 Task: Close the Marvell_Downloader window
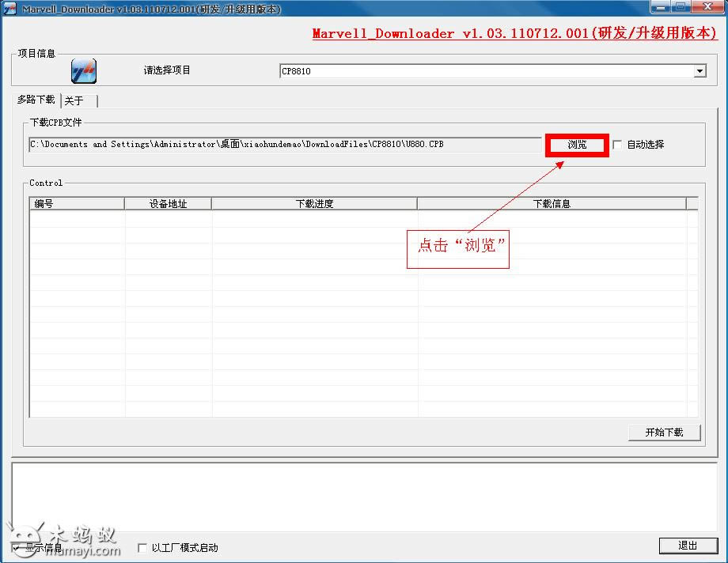pyautogui.click(x=703, y=7)
